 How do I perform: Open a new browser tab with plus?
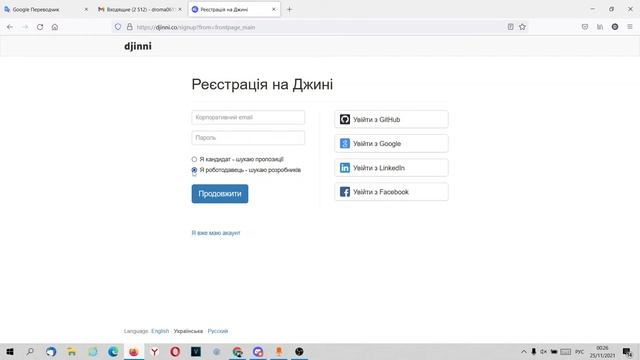(289, 9)
